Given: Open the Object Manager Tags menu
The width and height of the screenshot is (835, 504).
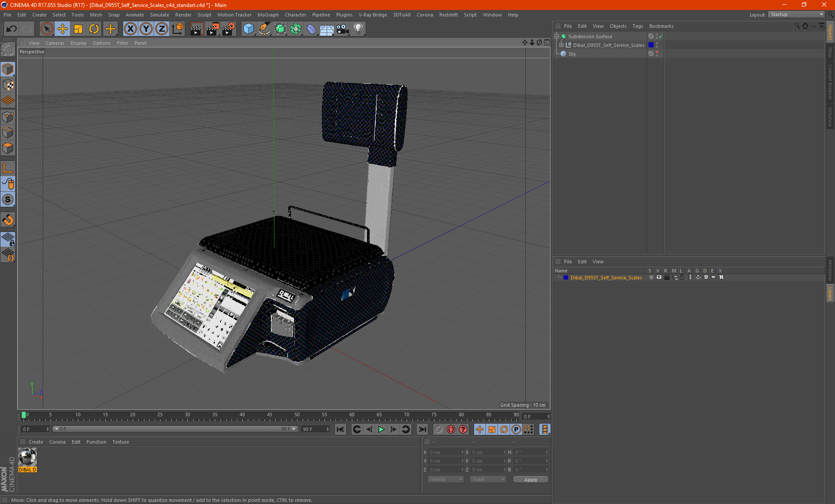Looking at the screenshot, I should coord(638,26).
